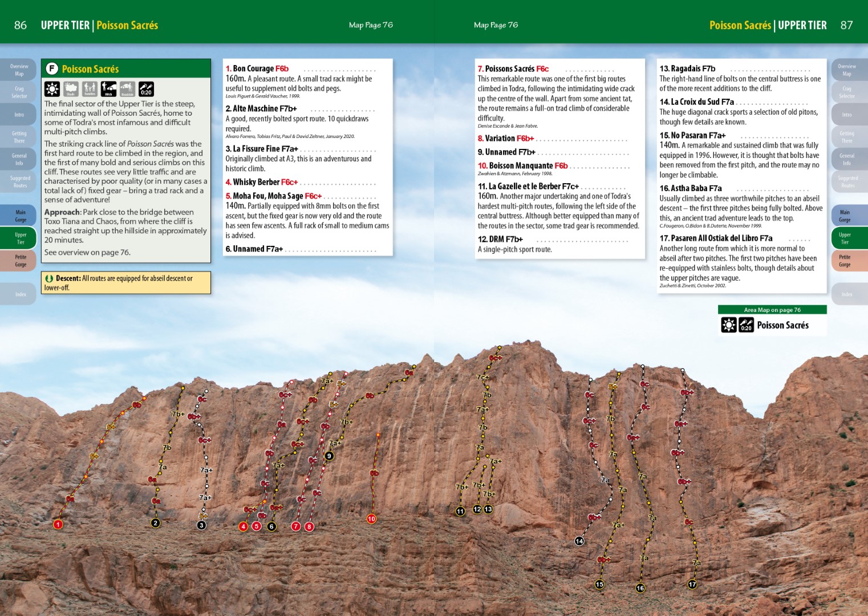Click route title '16. Astha Baba F7a'
Image resolution: width=868 pixels, height=616 pixels.
pyautogui.click(x=691, y=188)
